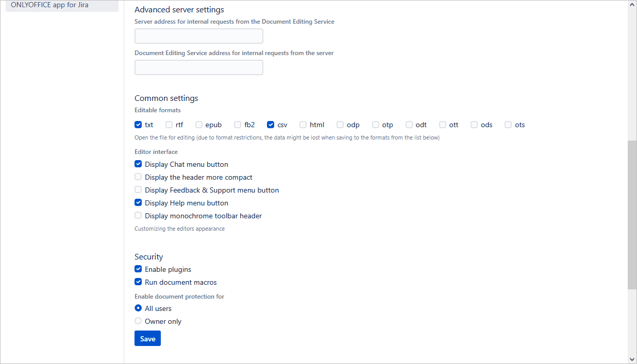This screenshot has width=637, height=364.
Task: Disable the Display Help menu button option
Action: click(x=138, y=202)
